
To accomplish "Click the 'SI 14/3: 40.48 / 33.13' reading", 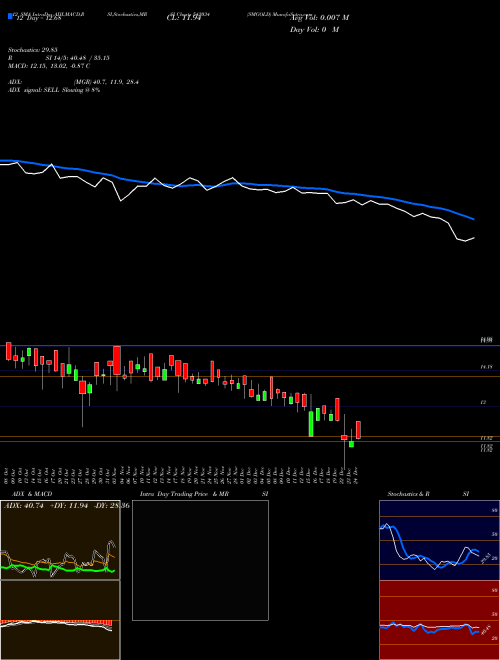I will click(77, 58).
